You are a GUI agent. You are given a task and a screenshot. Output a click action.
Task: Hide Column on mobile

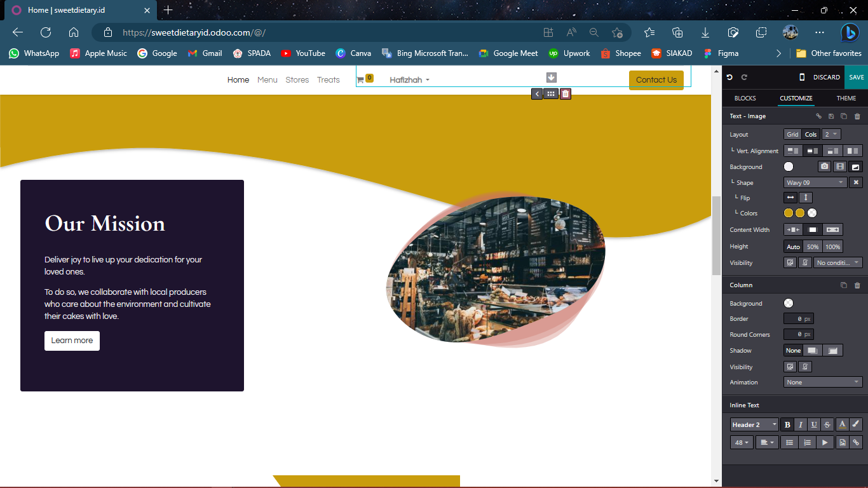click(805, 367)
